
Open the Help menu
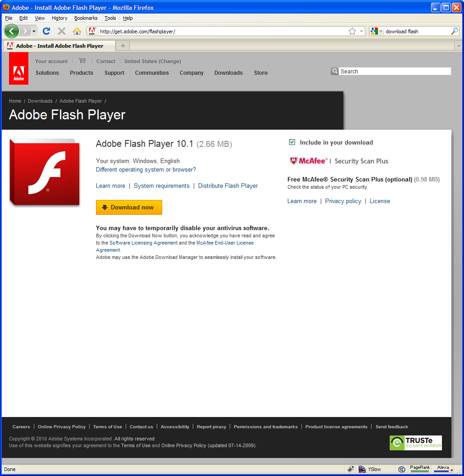tap(128, 18)
